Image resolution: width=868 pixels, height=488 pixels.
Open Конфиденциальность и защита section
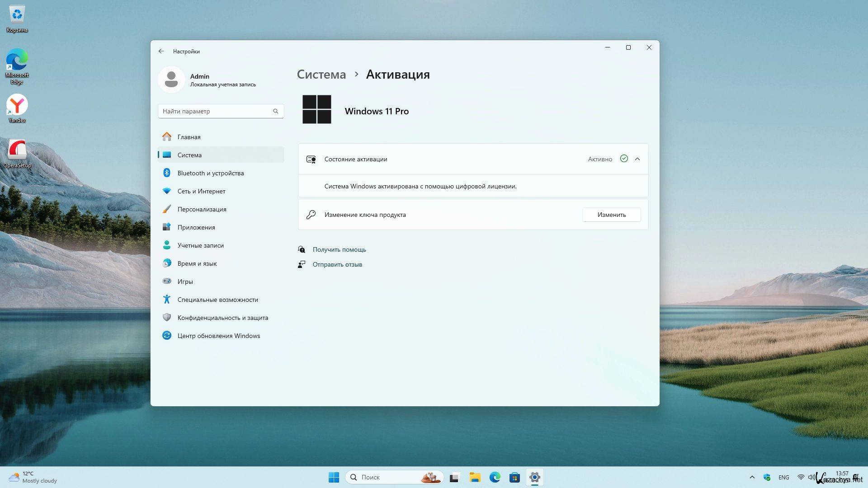[222, 318]
